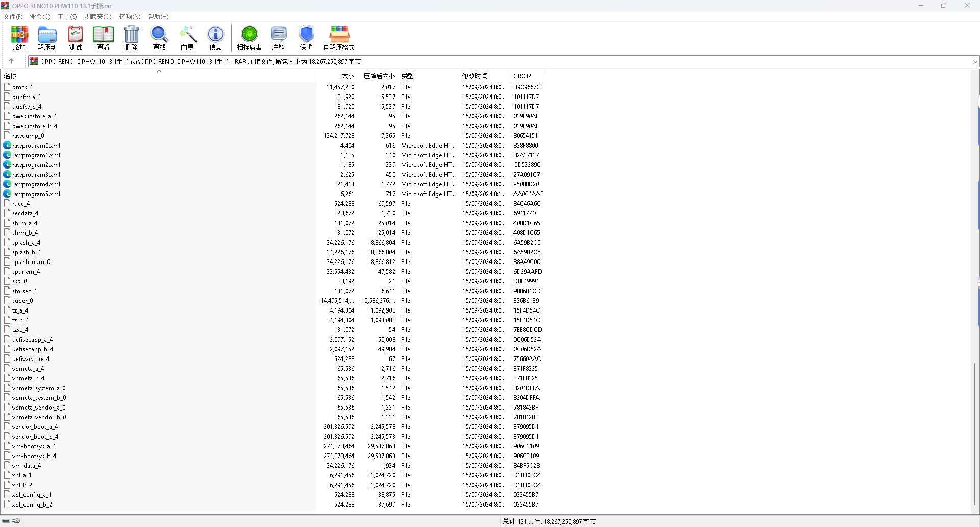Image resolution: width=980 pixels, height=527 pixels.
Task: Open the 选项(N) menu
Action: [130, 17]
